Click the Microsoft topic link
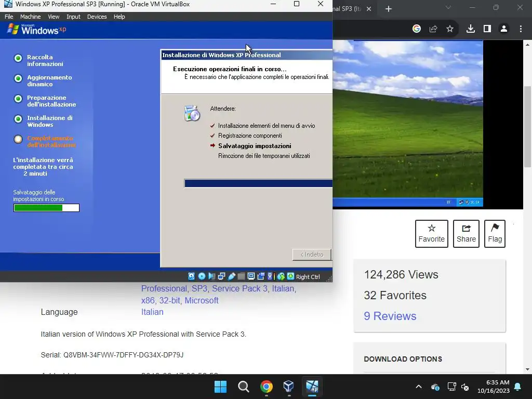This screenshot has height=399, width=532. pyautogui.click(x=202, y=300)
